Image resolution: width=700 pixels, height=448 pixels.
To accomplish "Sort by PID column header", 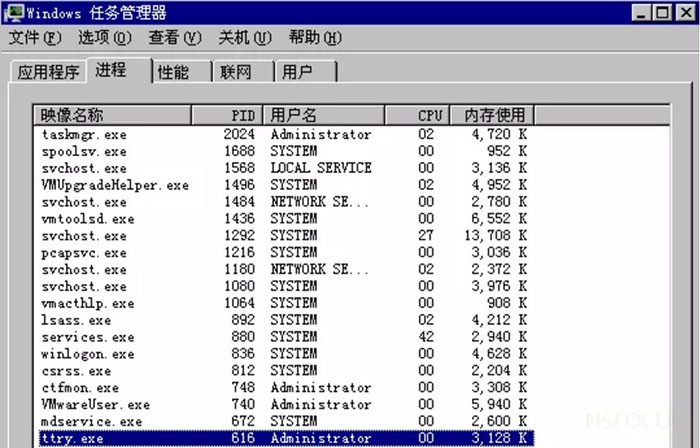I will (227, 115).
